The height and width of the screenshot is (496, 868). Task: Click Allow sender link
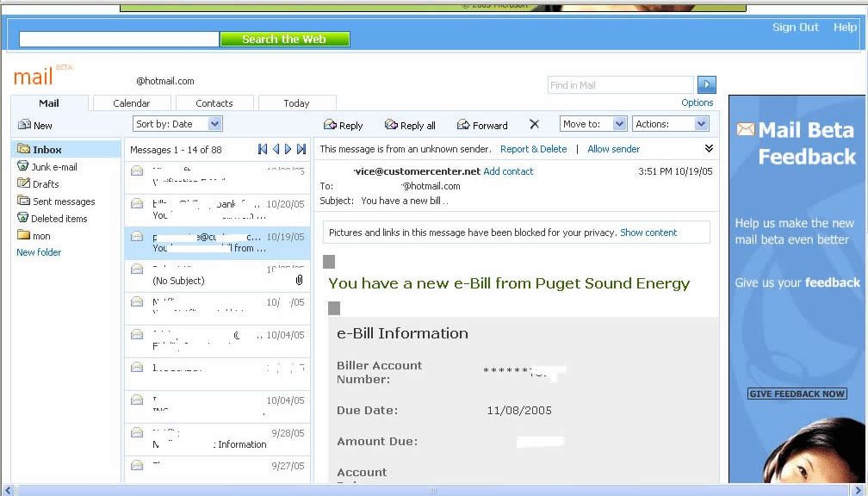click(x=613, y=149)
